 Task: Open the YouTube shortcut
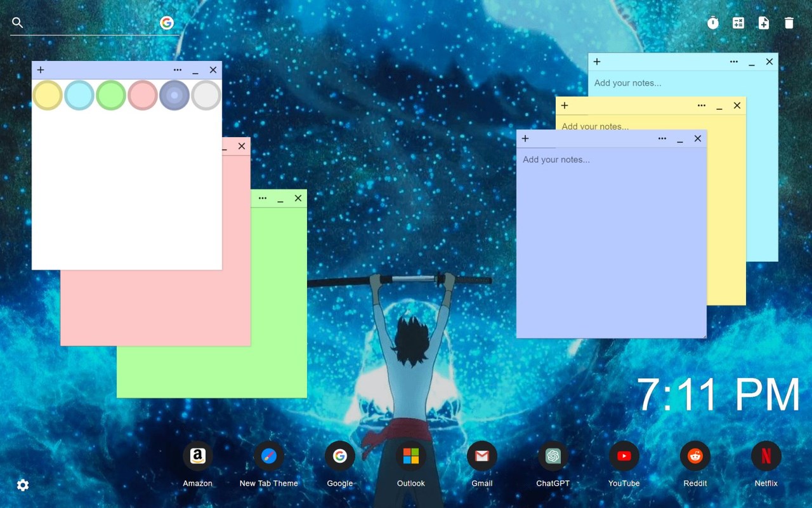(624, 456)
